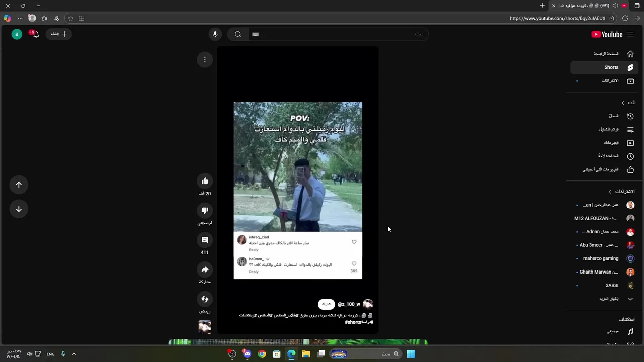Start voice search with the microphone

(x=215, y=34)
